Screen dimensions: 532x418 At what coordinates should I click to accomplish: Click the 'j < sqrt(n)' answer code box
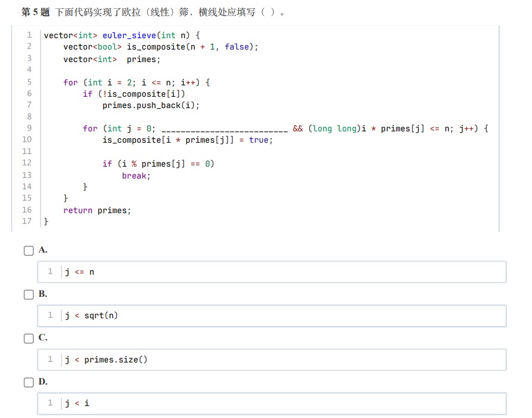(272, 315)
